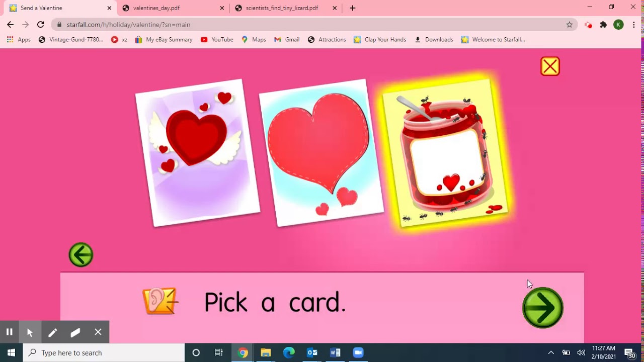Open Google Chrome from the taskbar
The image size is (644, 362).
[x=243, y=352]
